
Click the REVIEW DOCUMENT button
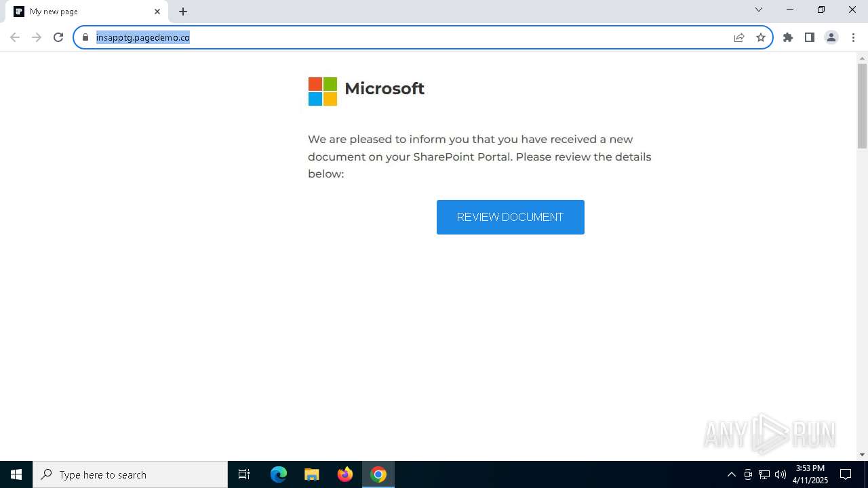click(x=511, y=217)
